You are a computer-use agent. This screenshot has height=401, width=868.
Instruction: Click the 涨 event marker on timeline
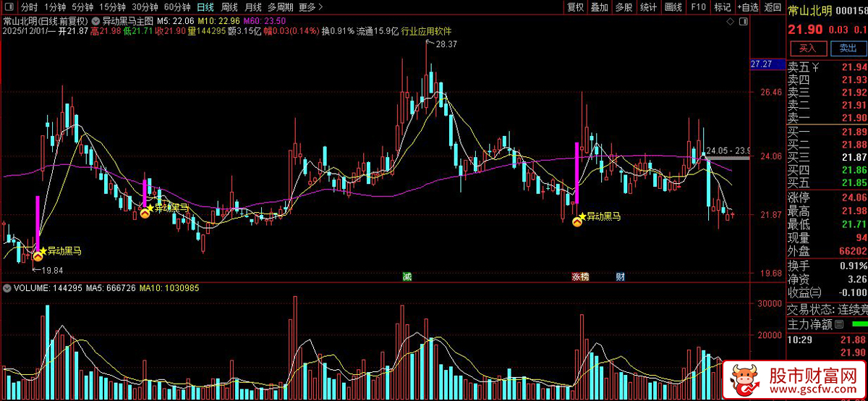pyautogui.click(x=576, y=277)
